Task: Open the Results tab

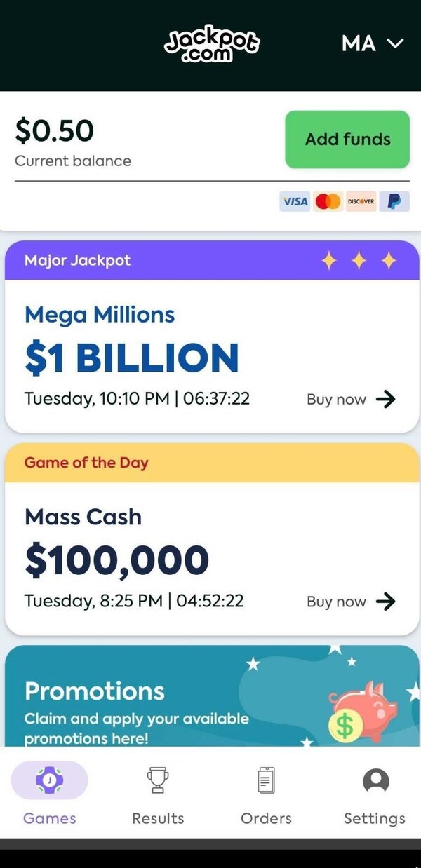Action: tap(158, 793)
